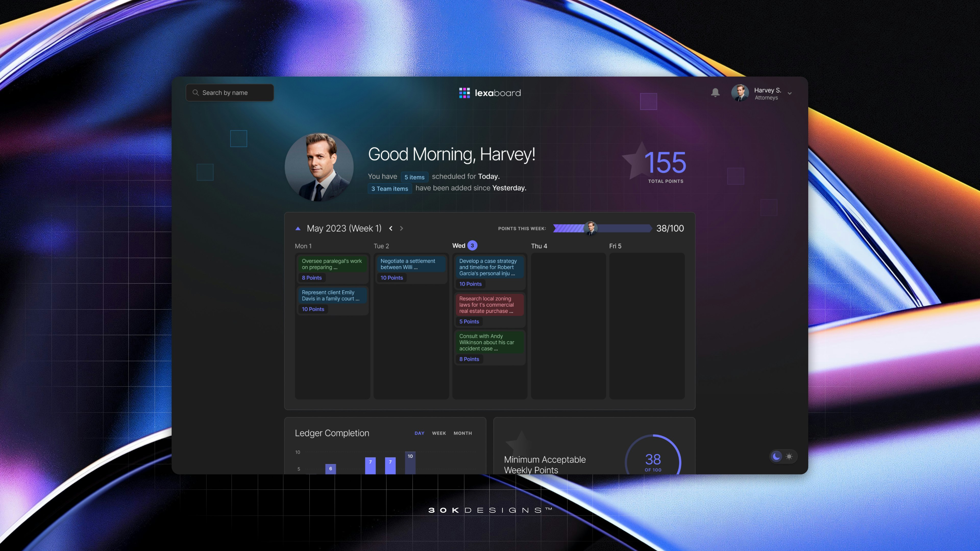980x551 pixels.
Task: Click the 5 items badge
Action: [414, 177]
